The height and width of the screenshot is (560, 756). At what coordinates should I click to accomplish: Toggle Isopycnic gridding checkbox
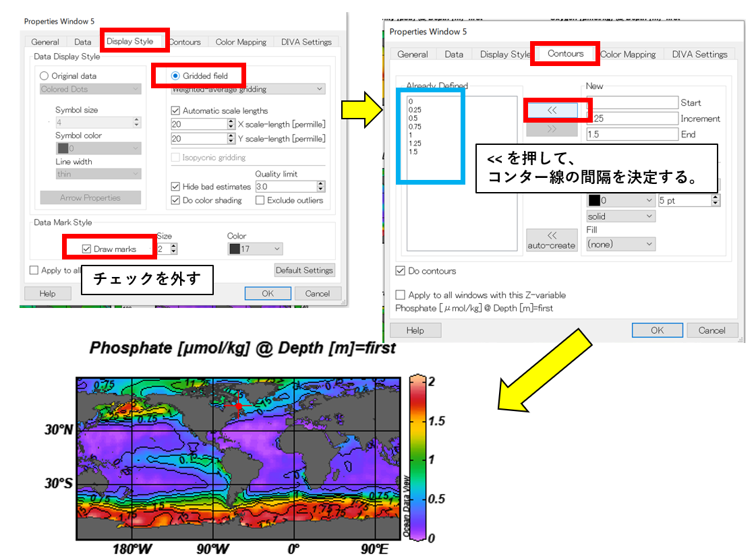175,158
